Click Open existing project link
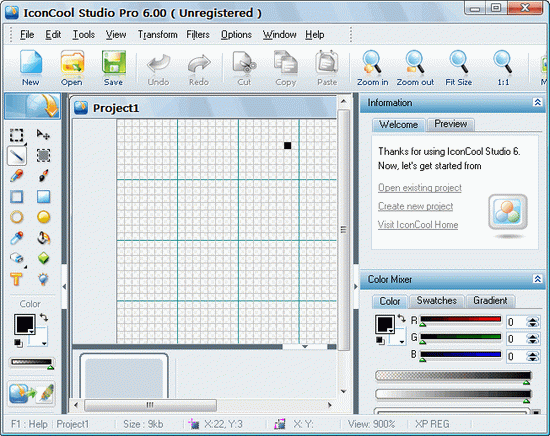 coord(420,188)
